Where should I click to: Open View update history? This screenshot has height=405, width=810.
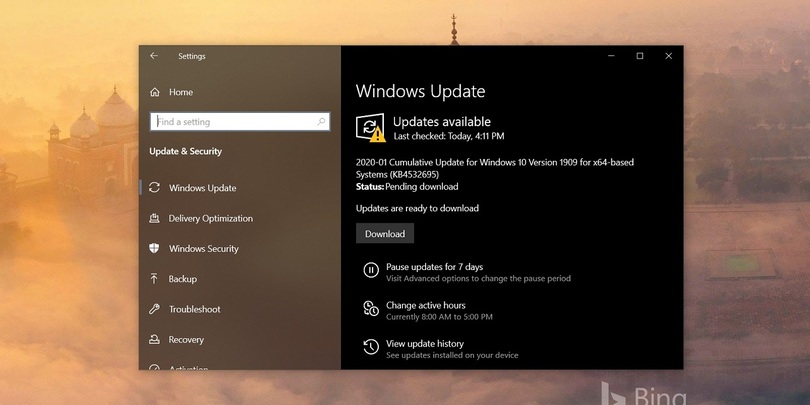point(425,344)
